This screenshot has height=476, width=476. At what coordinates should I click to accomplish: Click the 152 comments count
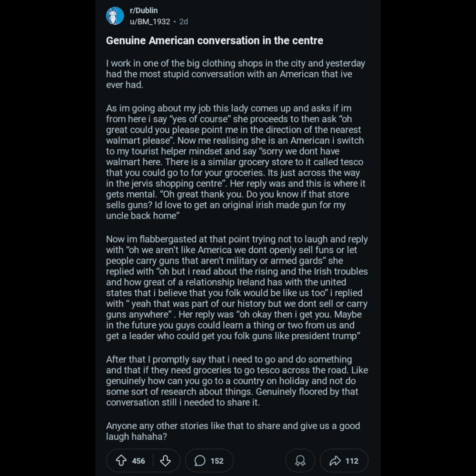pyautogui.click(x=217, y=461)
